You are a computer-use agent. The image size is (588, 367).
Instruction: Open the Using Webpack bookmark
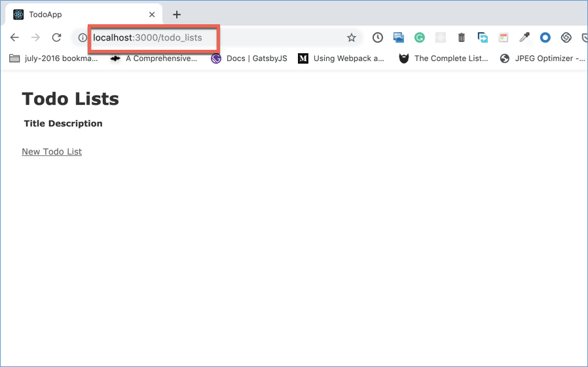(x=341, y=58)
